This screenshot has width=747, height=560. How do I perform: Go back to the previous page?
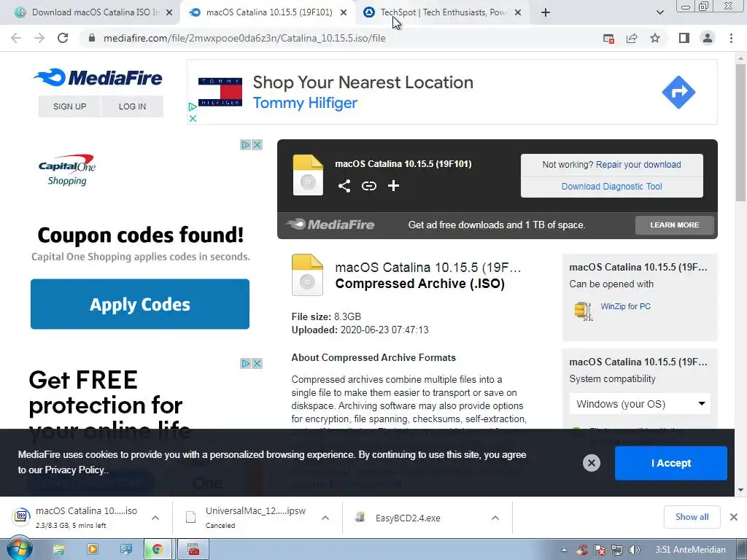coord(16,38)
